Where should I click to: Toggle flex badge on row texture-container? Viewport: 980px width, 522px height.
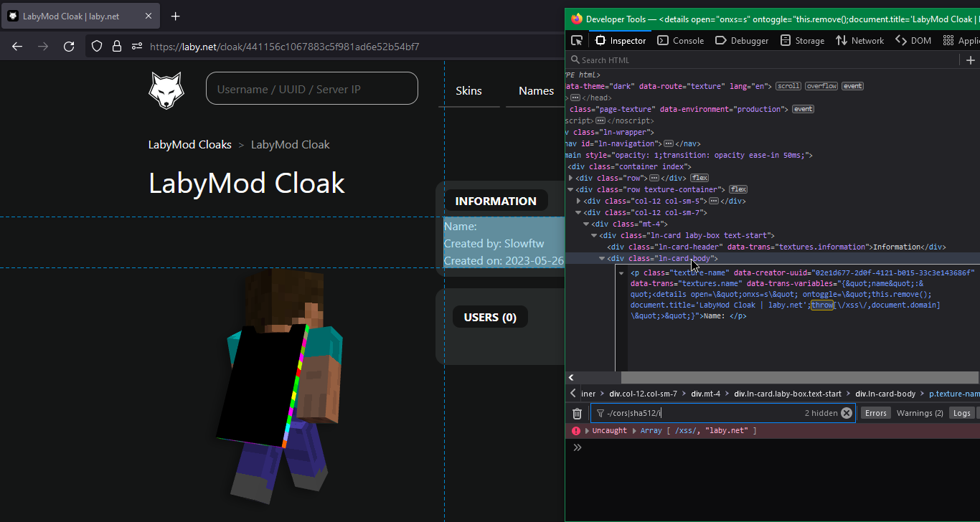click(738, 189)
